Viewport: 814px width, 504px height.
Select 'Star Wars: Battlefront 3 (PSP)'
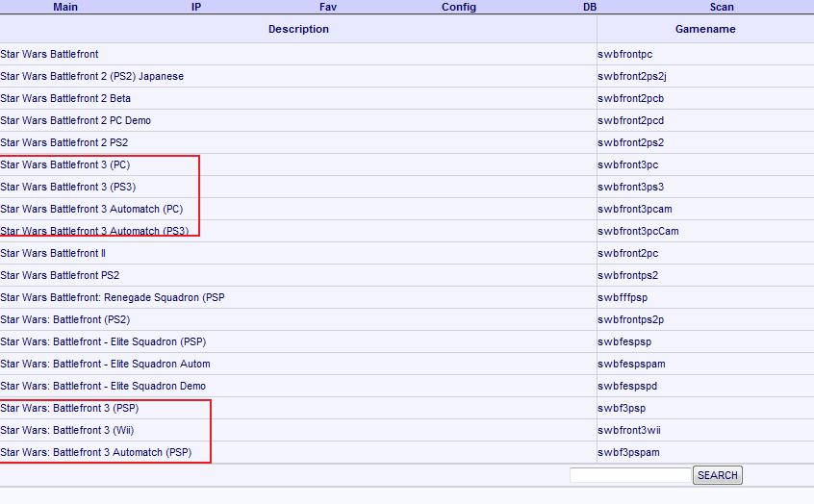(x=69, y=408)
